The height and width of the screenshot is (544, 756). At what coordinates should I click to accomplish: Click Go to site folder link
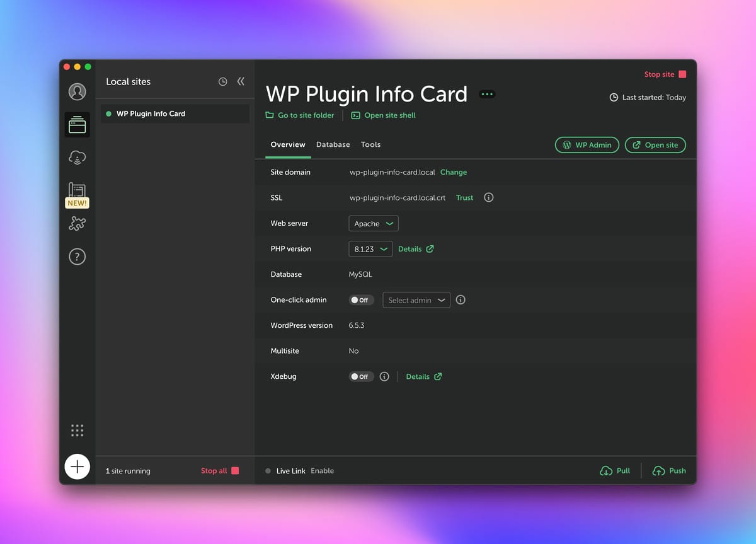(x=300, y=115)
